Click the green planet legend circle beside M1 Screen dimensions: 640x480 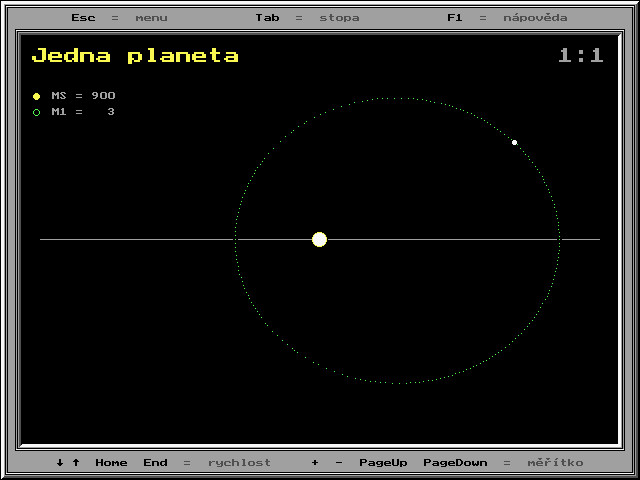coord(36,112)
